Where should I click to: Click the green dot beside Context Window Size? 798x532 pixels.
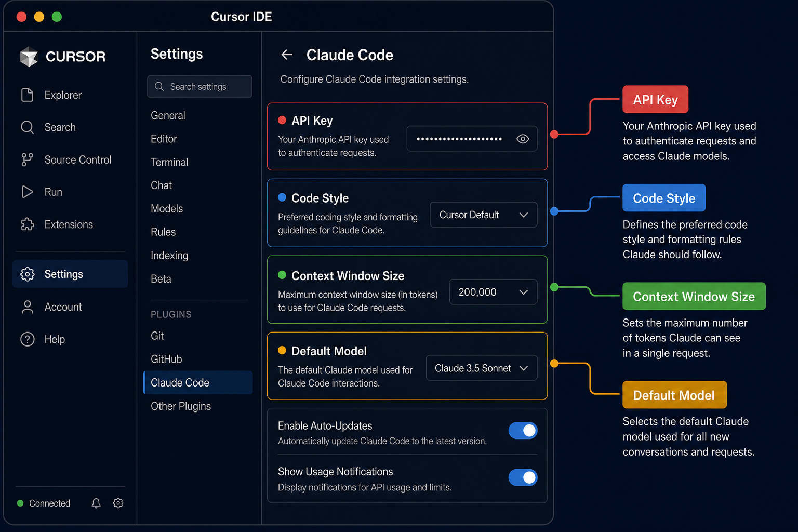[282, 275]
